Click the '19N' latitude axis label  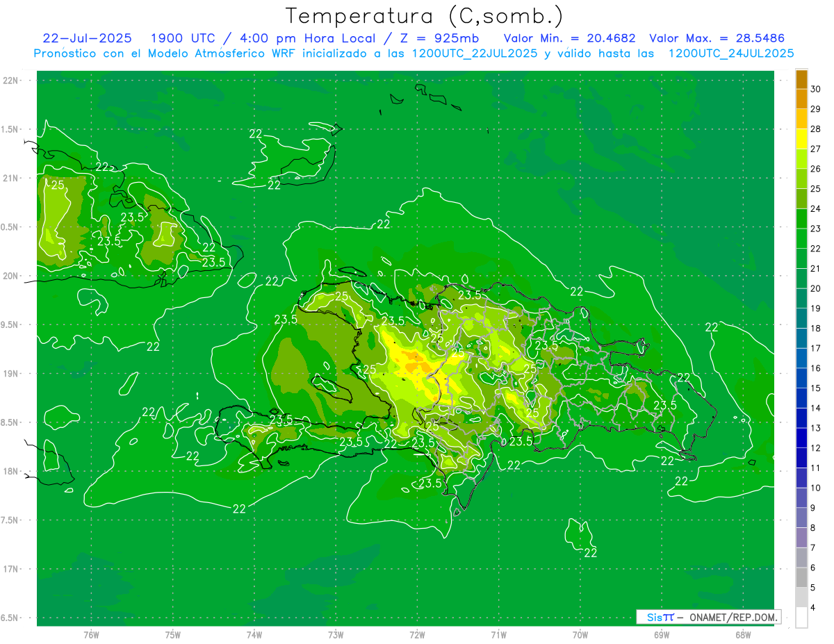click(x=10, y=373)
